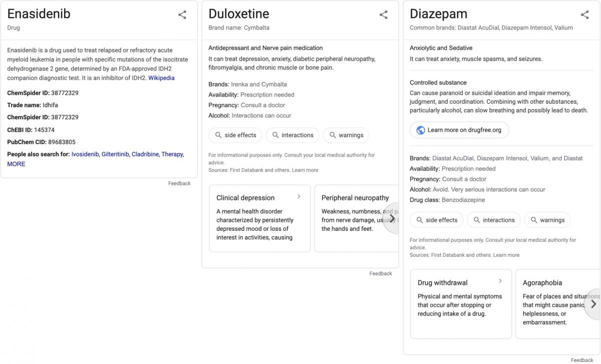The image size is (601, 364).
Task: Show next card in Diazepam carousel
Action: point(593,304)
